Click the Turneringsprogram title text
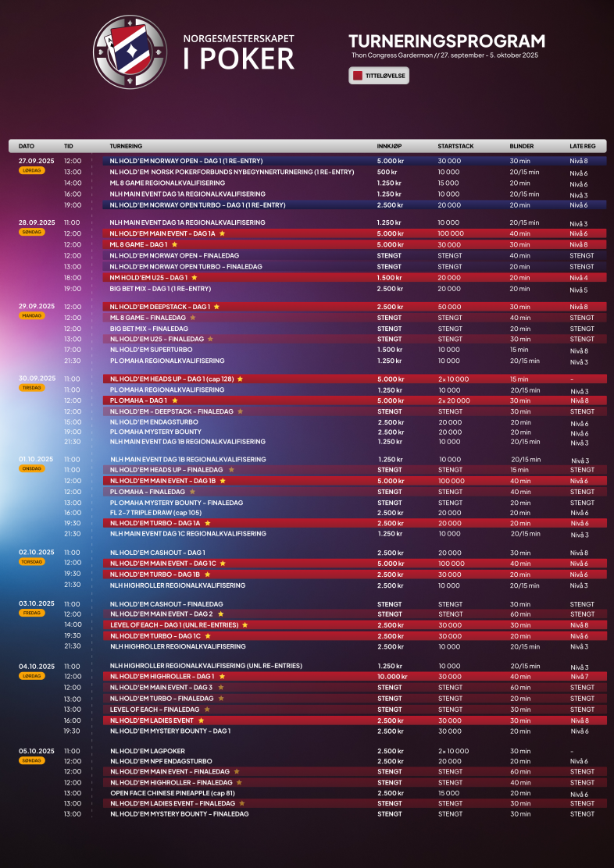The height and width of the screenshot is (868, 614). pos(447,41)
